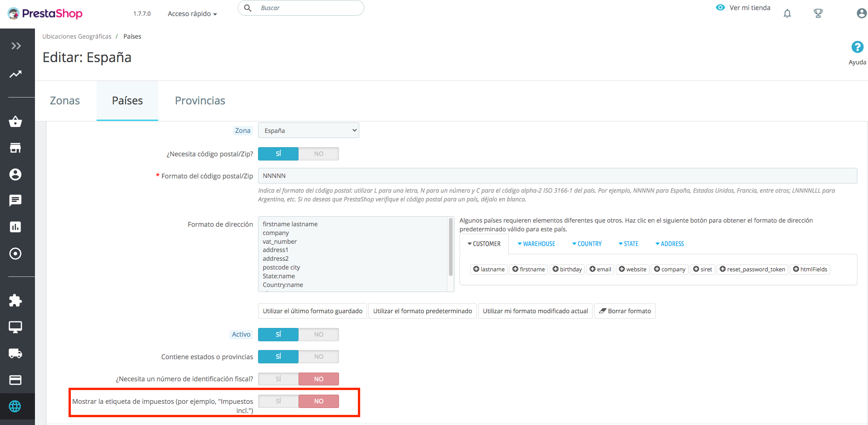Open International globe icon in sidebar
The image size is (868, 425).
(x=15, y=407)
